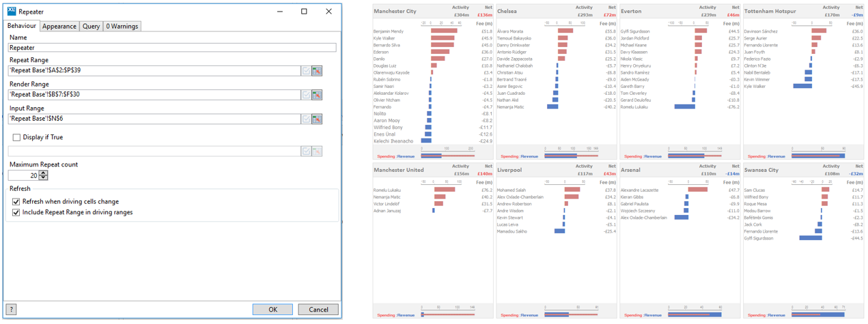This screenshot has width=868, height=324.
Task: Open the Query tab
Action: click(x=92, y=26)
